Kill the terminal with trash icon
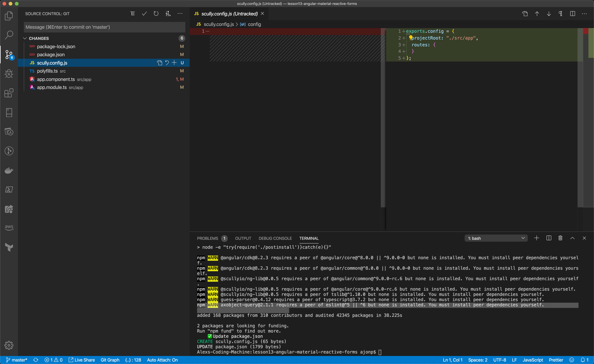This screenshot has height=364, width=594. tap(560, 238)
